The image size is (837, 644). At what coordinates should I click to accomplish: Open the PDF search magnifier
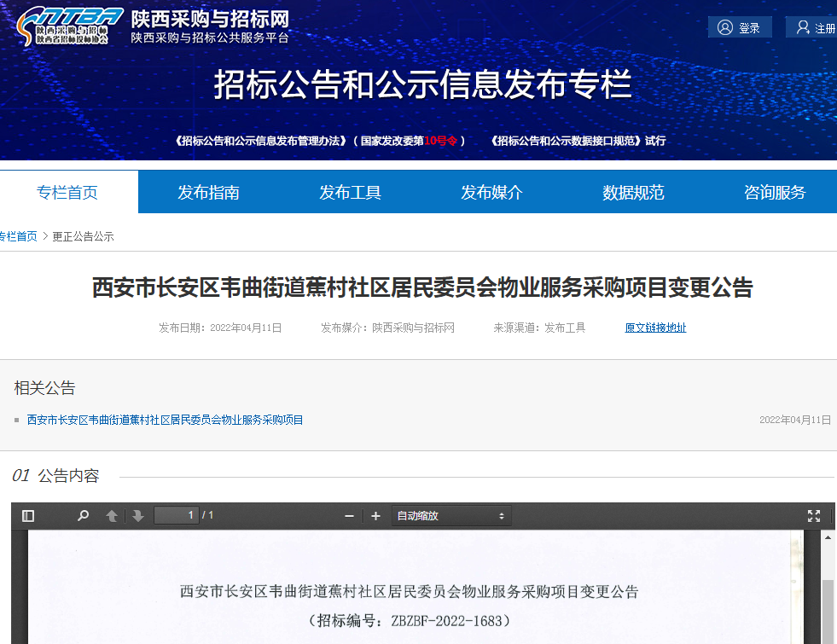point(83,516)
